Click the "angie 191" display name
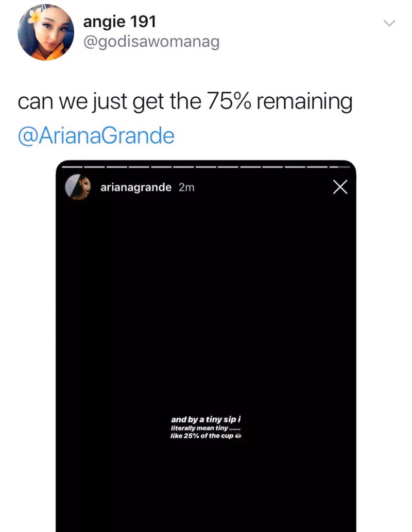This screenshot has height=532, width=412. coord(119,23)
